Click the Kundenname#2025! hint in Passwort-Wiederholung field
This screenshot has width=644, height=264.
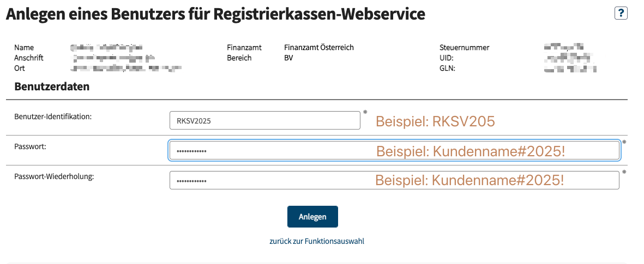coord(498,180)
